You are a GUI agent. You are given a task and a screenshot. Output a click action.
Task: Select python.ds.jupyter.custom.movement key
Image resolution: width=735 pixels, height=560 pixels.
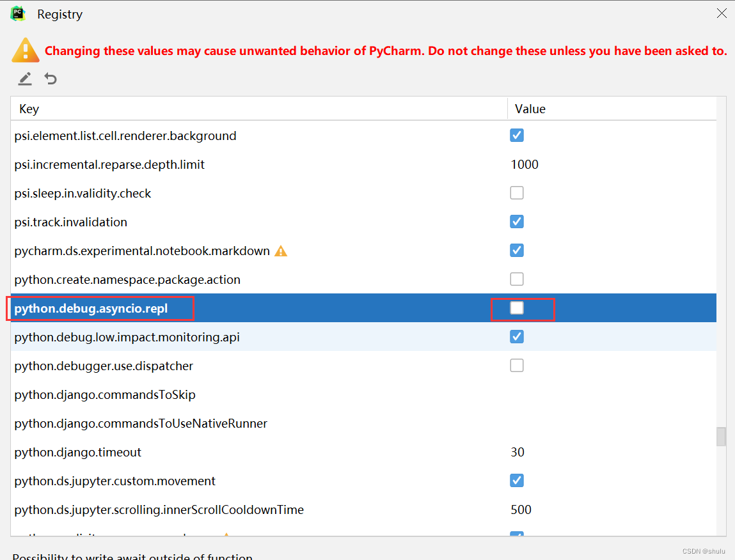pyautogui.click(x=115, y=481)
